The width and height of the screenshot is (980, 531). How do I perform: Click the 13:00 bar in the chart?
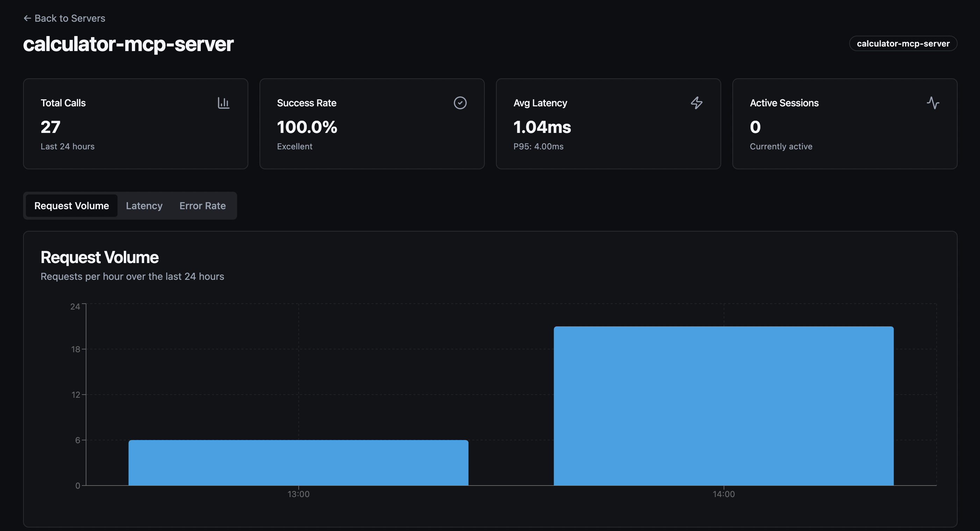click(298, 462)
